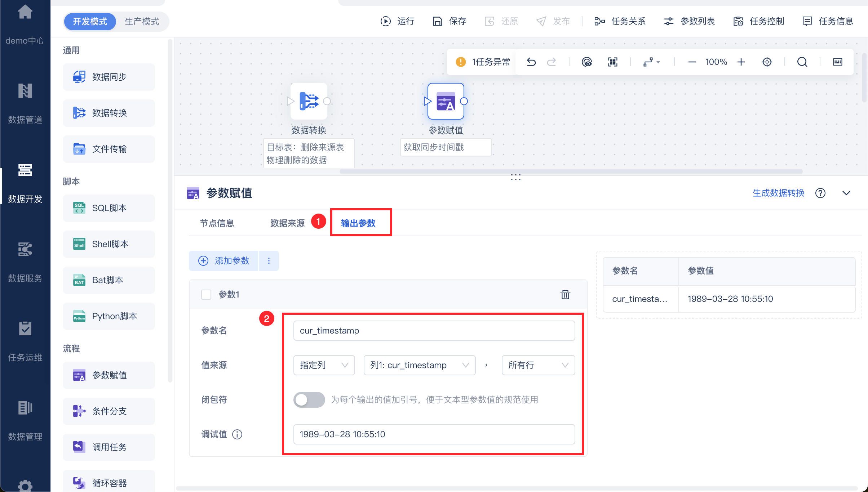This screenshot has height=492, width=868.
Task: Click the 添加参数 button
Action: [x=224, y=260]
